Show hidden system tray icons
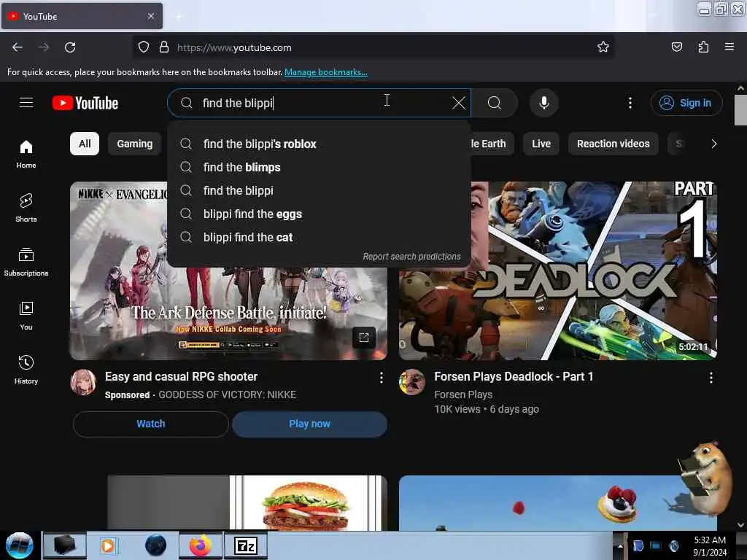747x560 pixels. tap(620, 545)
